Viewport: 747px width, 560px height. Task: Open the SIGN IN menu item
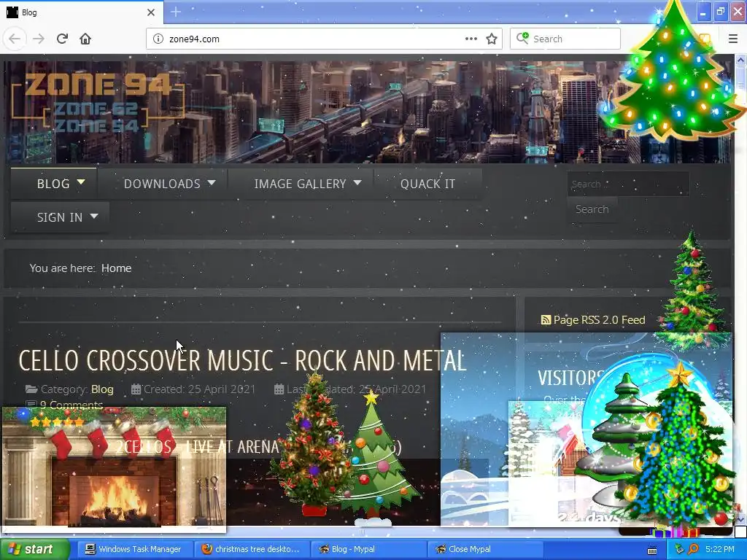pos(60,217)
